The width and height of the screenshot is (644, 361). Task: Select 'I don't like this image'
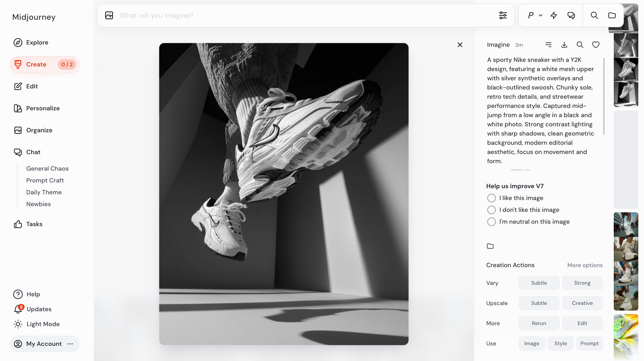click(523, 210)
